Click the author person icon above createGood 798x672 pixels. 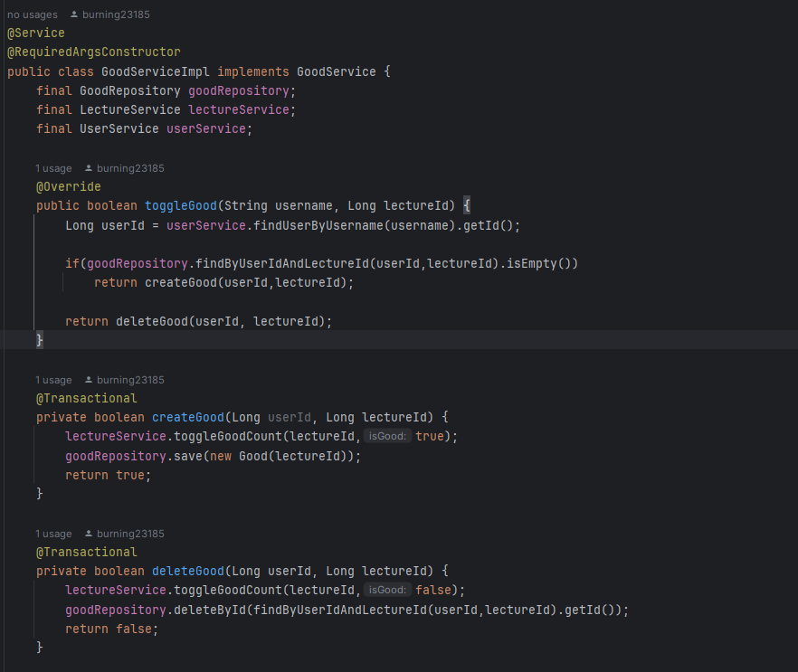tap(89, 380)
